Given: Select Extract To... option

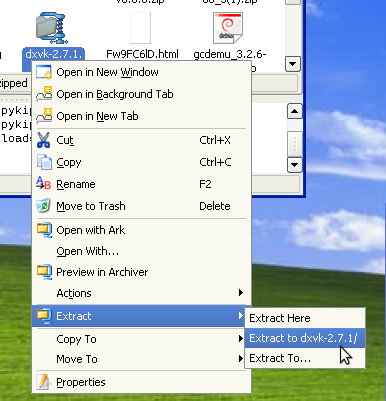Looking at the screenshot, I should click(x=305, y=358).
